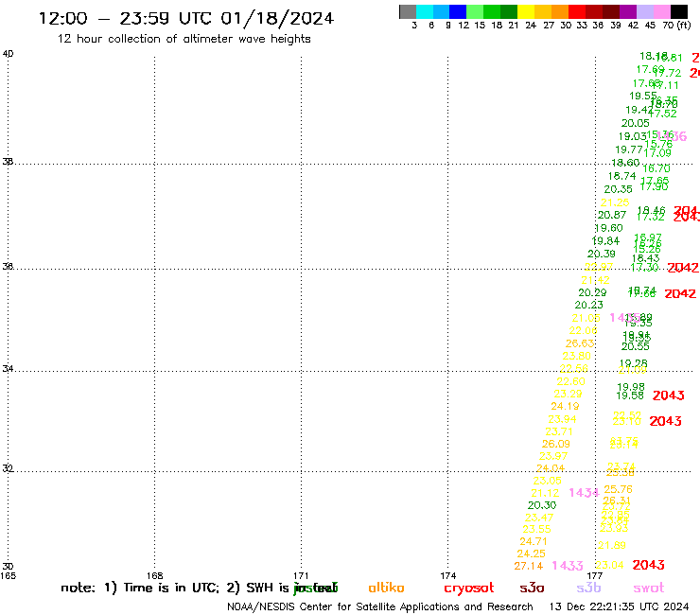Click the red cryosat label "2043" beside 23.04
This screenshot has width=700, height=615.
[x=649, y=565]
